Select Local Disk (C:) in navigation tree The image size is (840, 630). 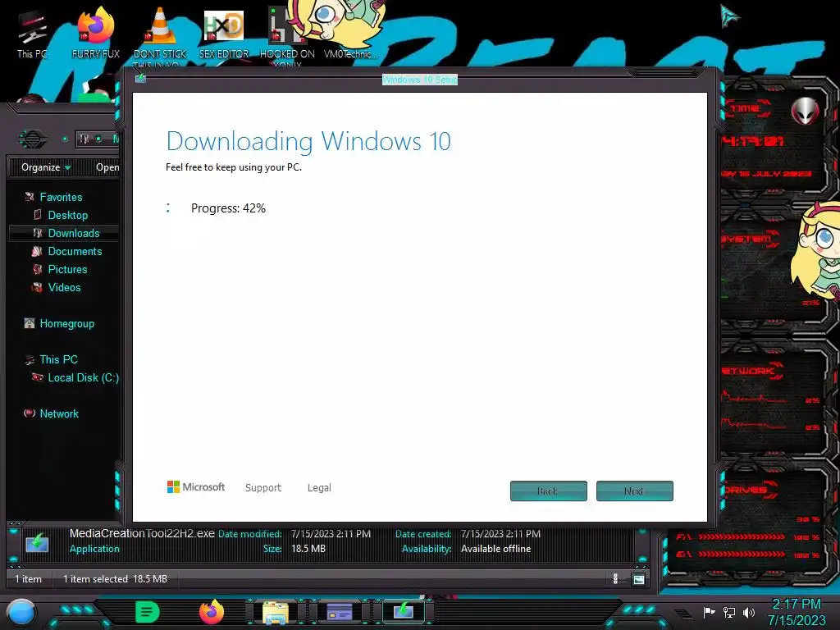[x=84, y=377]
